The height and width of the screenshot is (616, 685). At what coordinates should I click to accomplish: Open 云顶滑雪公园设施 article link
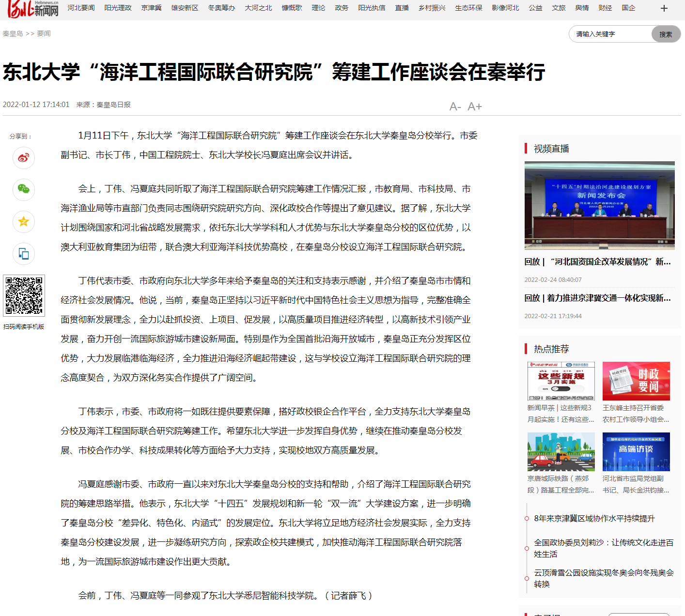tap(604, 578)
